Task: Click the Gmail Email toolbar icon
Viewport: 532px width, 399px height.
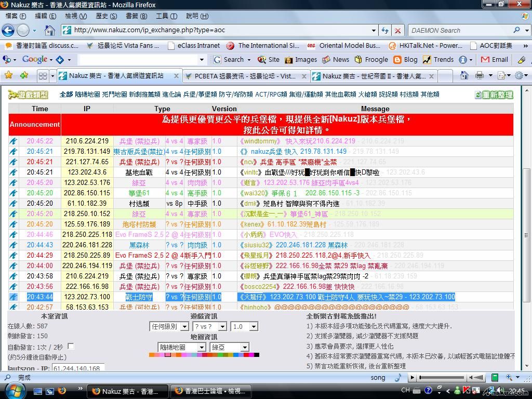Action: 494,60
